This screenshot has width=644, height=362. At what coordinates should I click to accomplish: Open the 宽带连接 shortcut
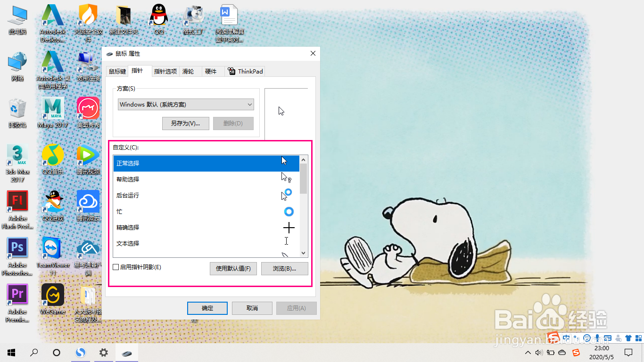[x=88, y=66]
